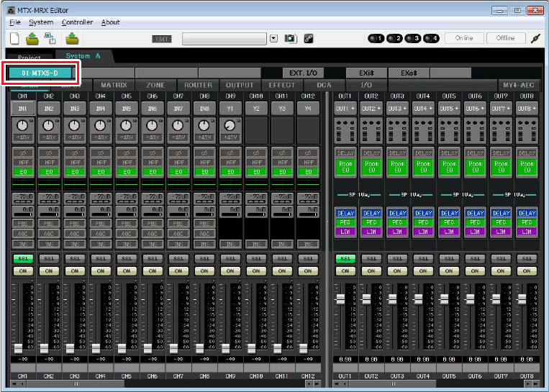Open the OUT8 + output port selector
Viewport: 549px width, 392px height.
(x=527, y=109)
